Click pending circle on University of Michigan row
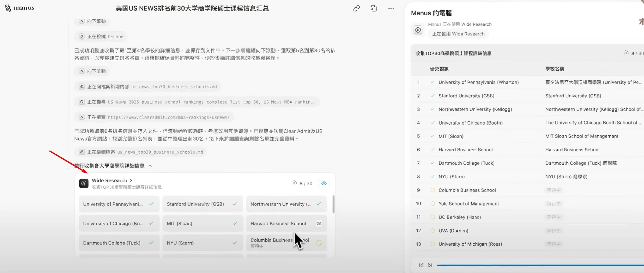Viewport: 644px width, 273px height. pyautogui.click(x=433, y=244)
